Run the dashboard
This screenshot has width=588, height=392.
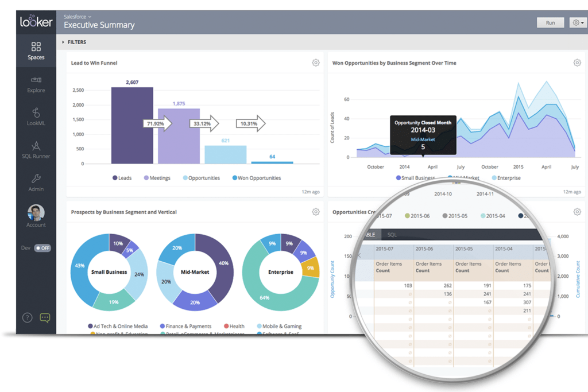[550, 22]
